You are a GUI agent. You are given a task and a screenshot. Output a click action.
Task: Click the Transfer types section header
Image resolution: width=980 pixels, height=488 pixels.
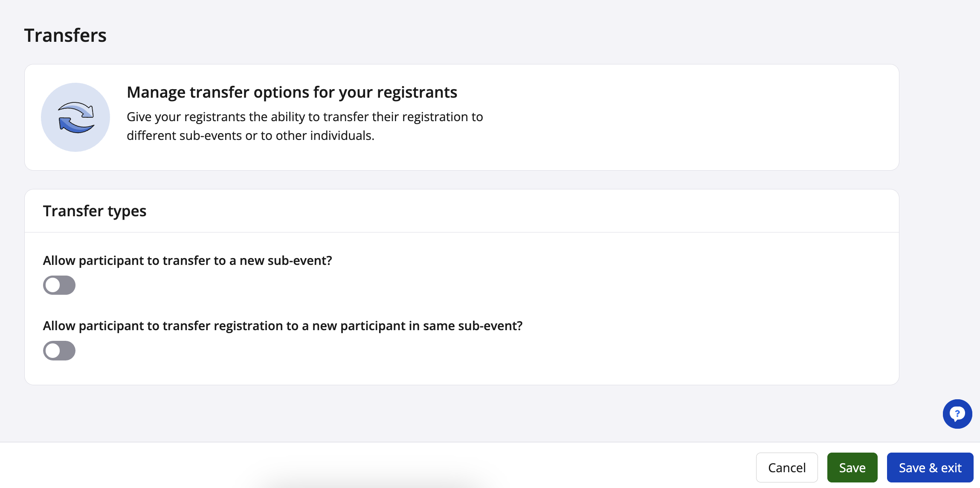tap(95, 211)
